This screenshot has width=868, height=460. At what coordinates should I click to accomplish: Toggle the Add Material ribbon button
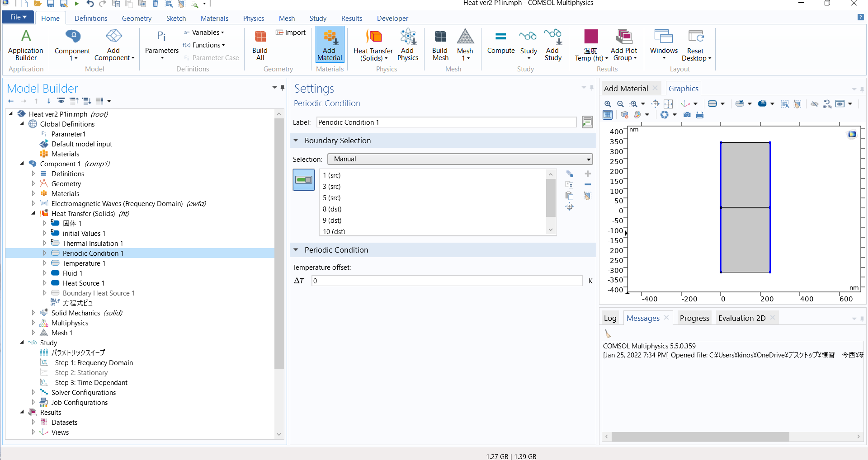pos(330,45)
